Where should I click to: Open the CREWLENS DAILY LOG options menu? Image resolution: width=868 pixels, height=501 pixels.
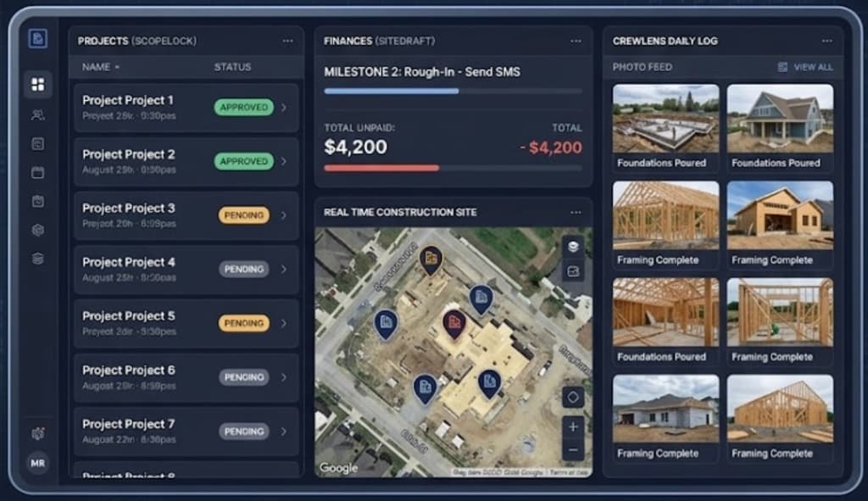coord(826,40)
